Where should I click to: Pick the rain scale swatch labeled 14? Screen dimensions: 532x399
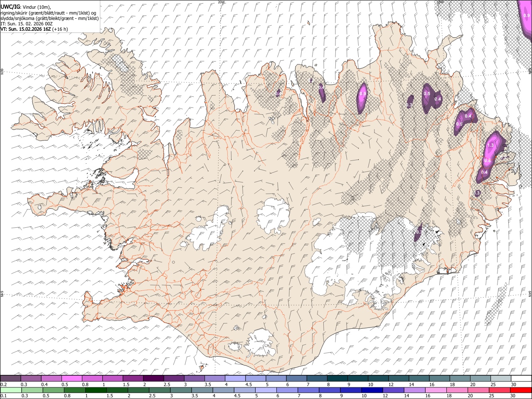coord(414,390)
